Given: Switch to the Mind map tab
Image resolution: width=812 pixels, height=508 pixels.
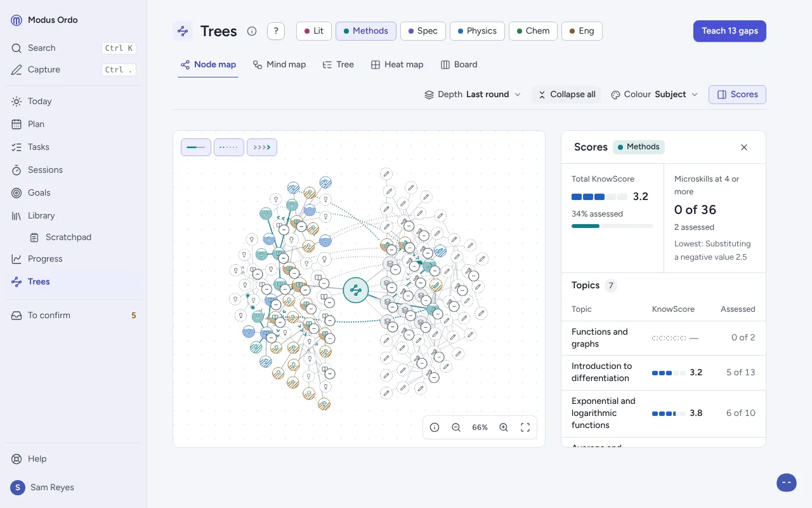Looking at the screenshot, I should point(279,65).
